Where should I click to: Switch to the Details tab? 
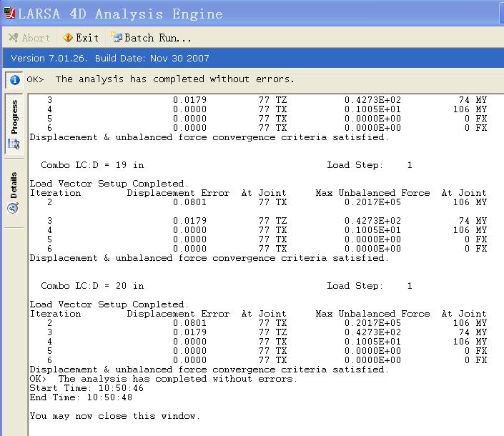(x=14, y=192)
